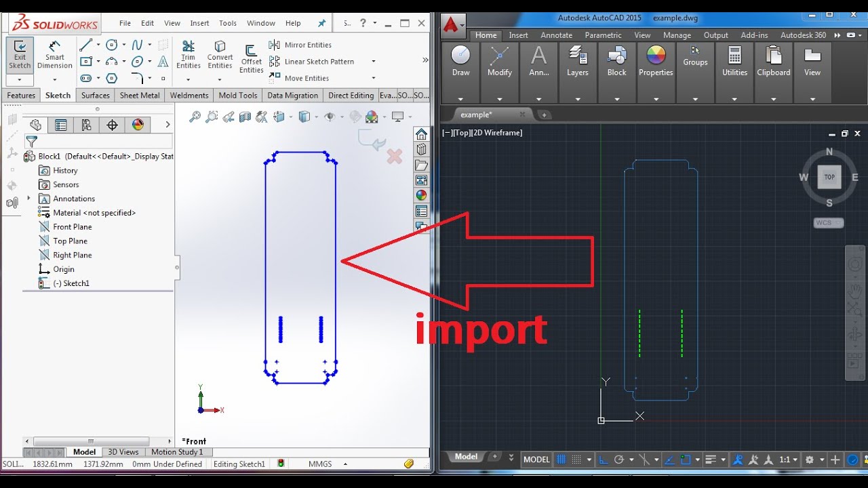Select the Line sketch tool

tap(85, 45)
